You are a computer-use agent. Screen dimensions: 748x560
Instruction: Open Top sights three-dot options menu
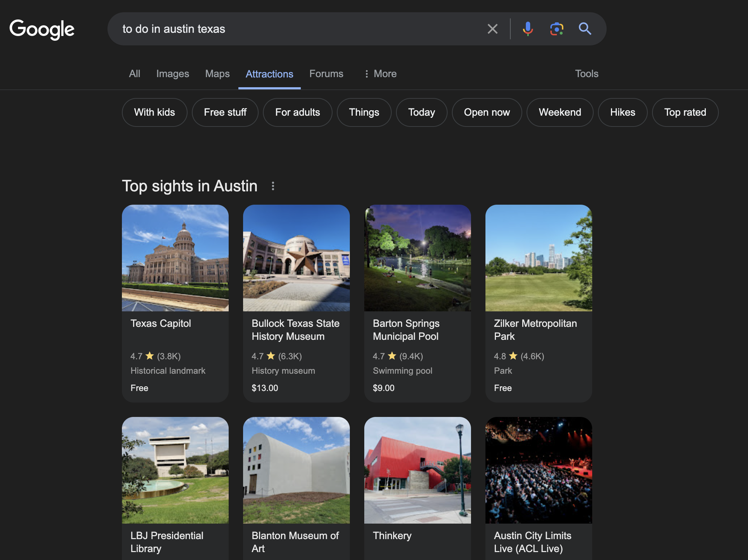[273, 186]
